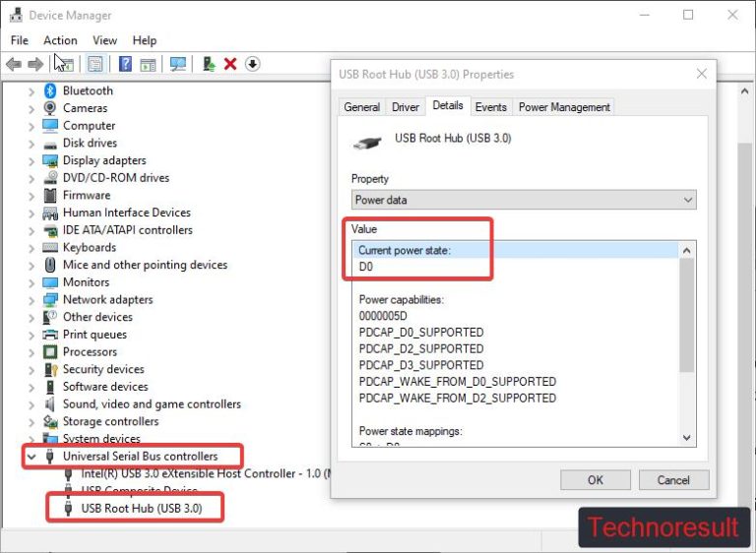Close the USB Root Hub Properties dialog
The height and width of the screenshot is (553, 756).
tap(702, 74)
